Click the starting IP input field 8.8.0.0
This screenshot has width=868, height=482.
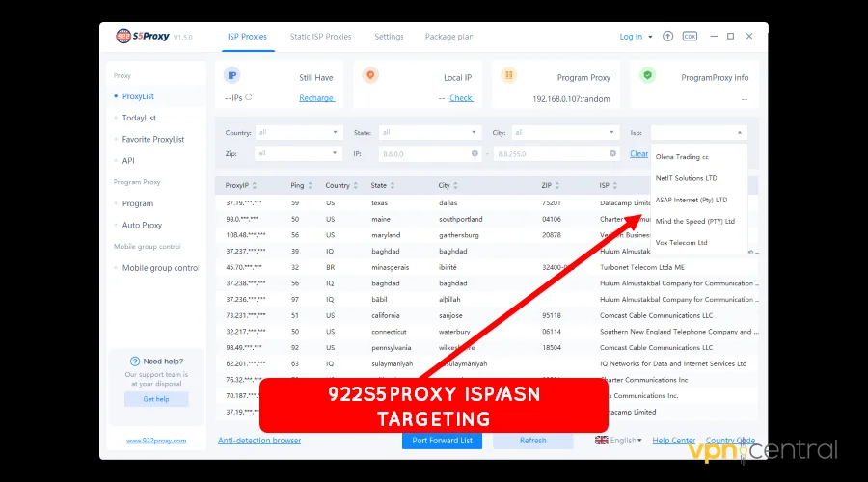[429, 153]
